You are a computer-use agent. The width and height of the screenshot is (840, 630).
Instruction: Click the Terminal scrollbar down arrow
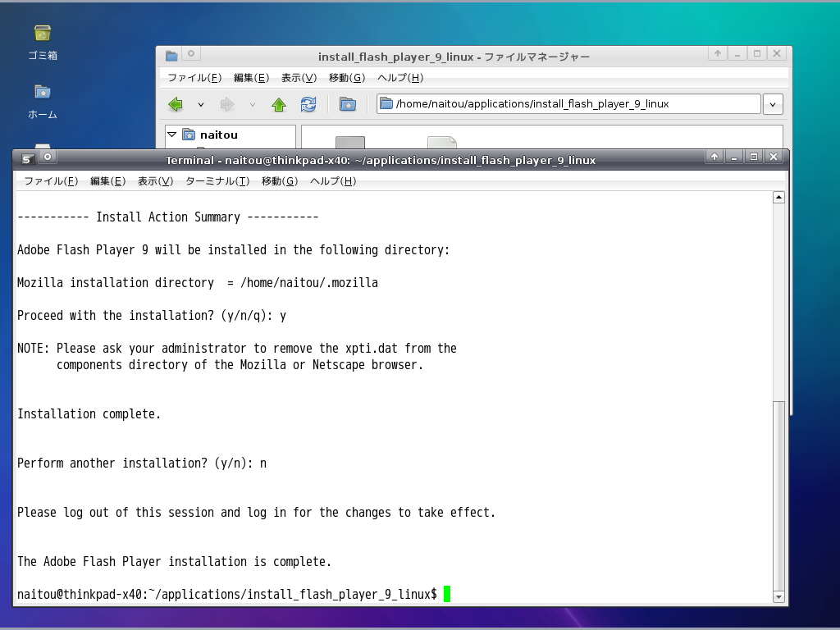(779, 597)
